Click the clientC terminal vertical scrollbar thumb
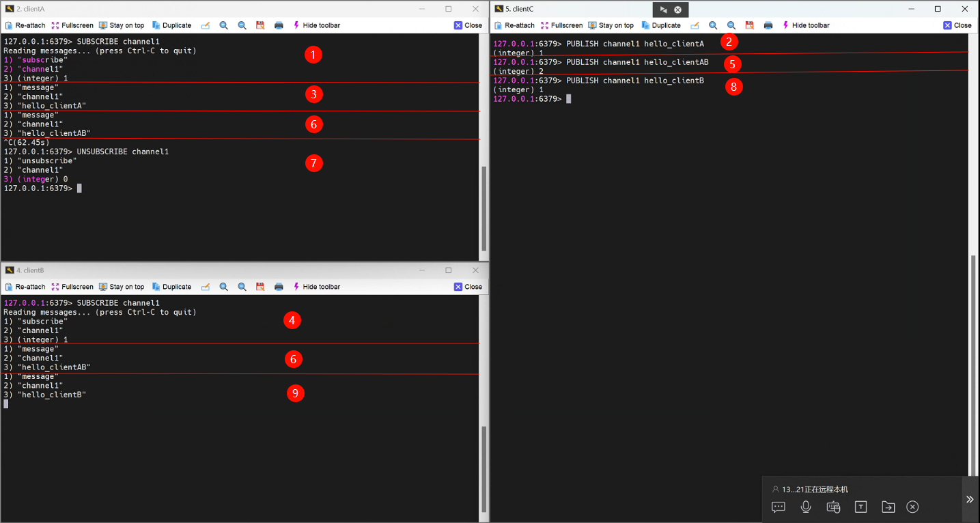This screenshot has height=523, width=980. tap(974, 364)
